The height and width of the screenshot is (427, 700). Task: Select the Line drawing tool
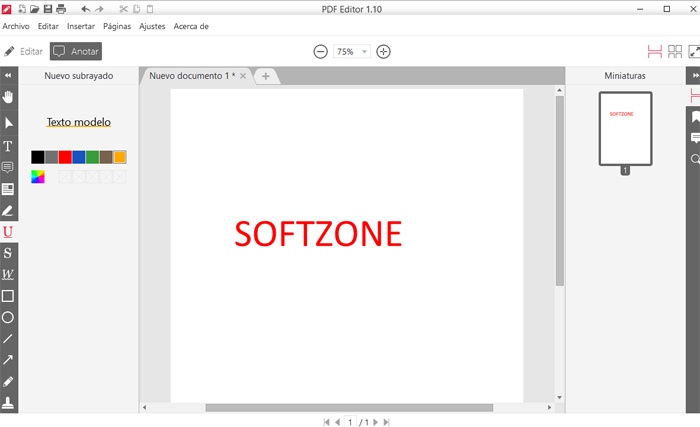[8, 339]
